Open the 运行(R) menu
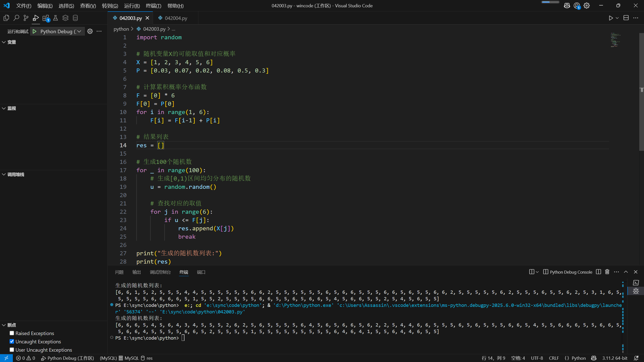 tap(132, 6)
